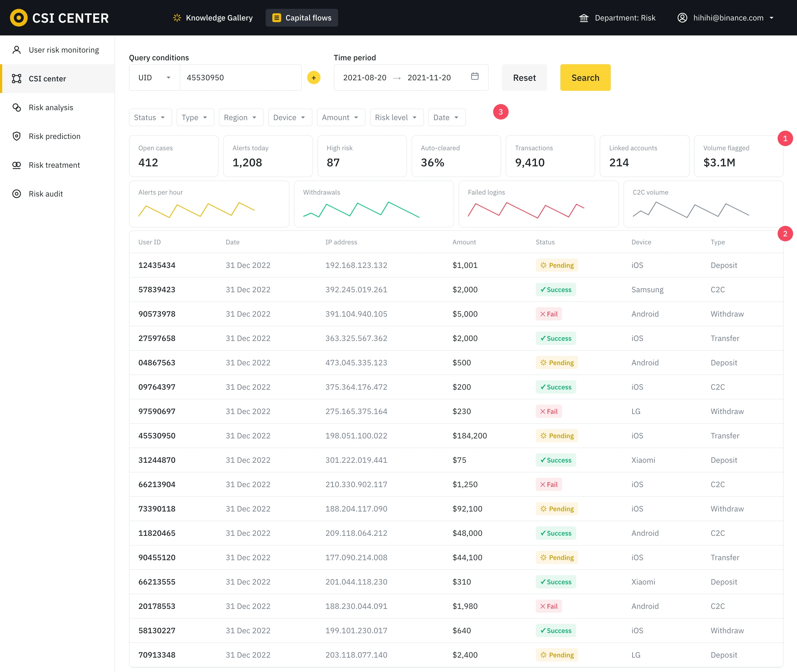Expand the Type filter dropdown

coord(195,117)
